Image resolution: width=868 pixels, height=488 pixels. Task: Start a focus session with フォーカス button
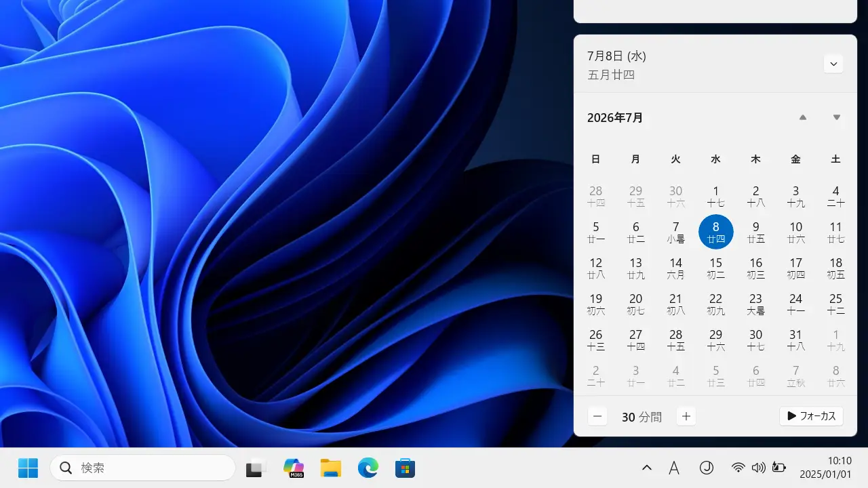pyautogui.click(x=812, y=416)
